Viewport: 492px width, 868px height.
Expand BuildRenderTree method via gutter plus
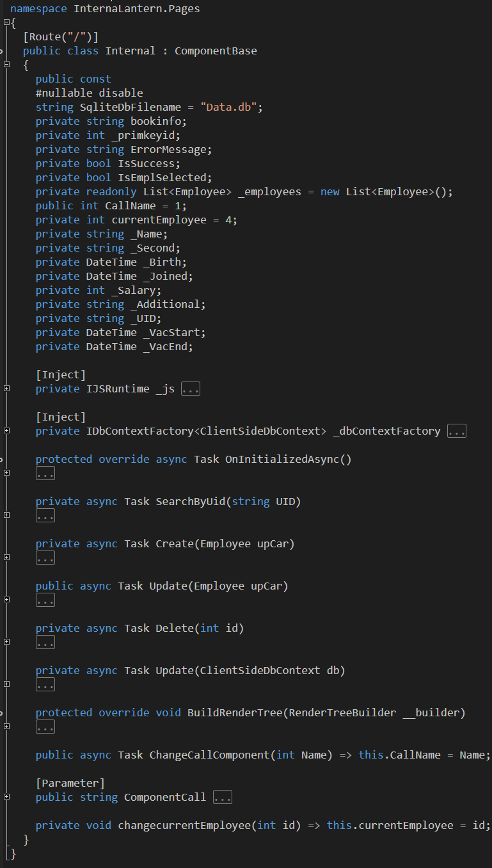point(6,727)
